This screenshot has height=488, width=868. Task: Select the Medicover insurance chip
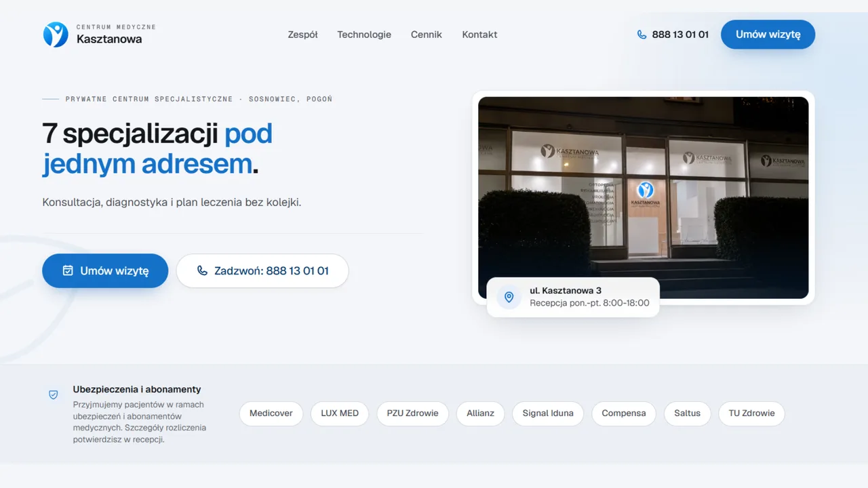click(x=271, y=413)
